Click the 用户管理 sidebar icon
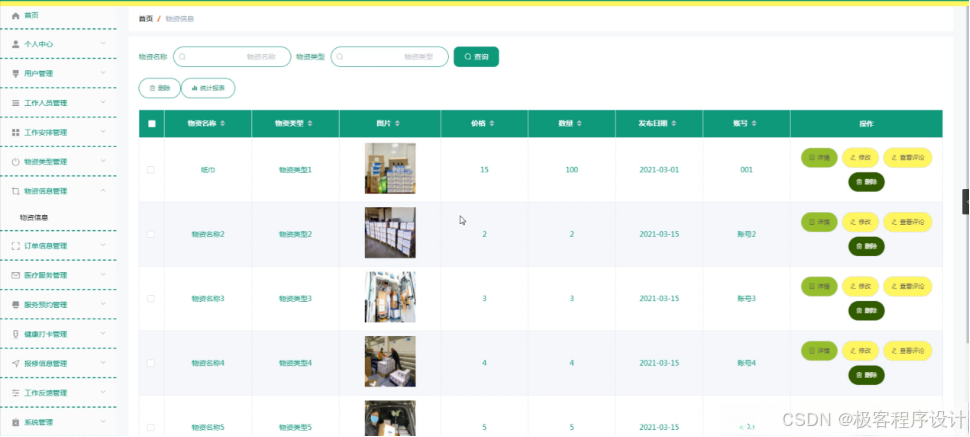The image size is (970, 437). [16, 74]
